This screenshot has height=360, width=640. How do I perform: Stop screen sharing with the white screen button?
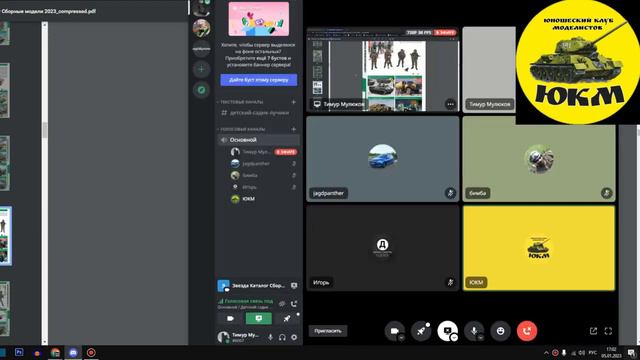447,331
